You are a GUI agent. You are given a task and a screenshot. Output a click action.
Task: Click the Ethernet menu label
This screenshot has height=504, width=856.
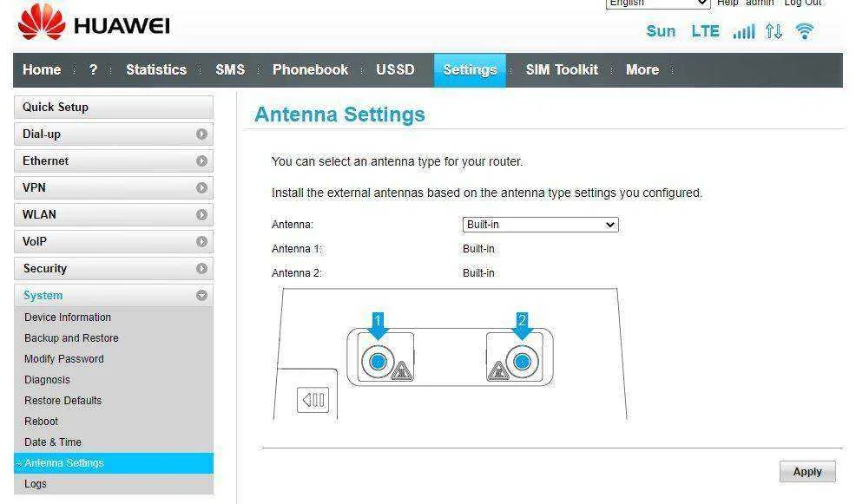pos(45,160)
